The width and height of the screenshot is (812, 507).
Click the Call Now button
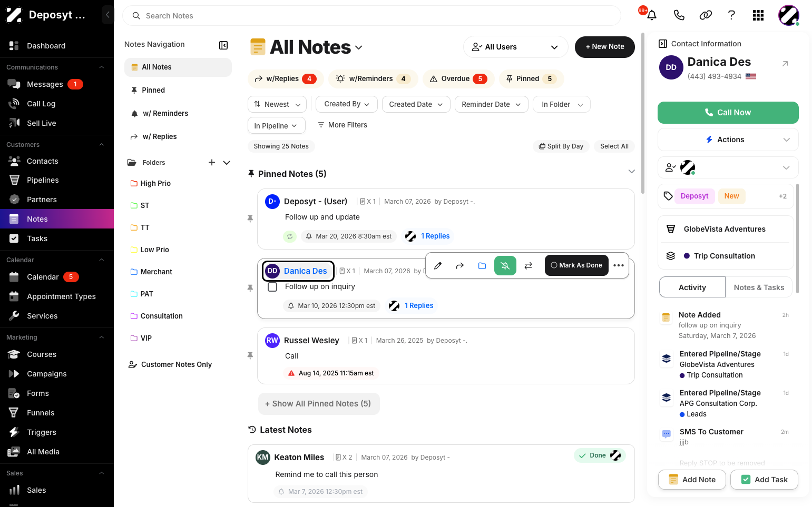[728, 113]
